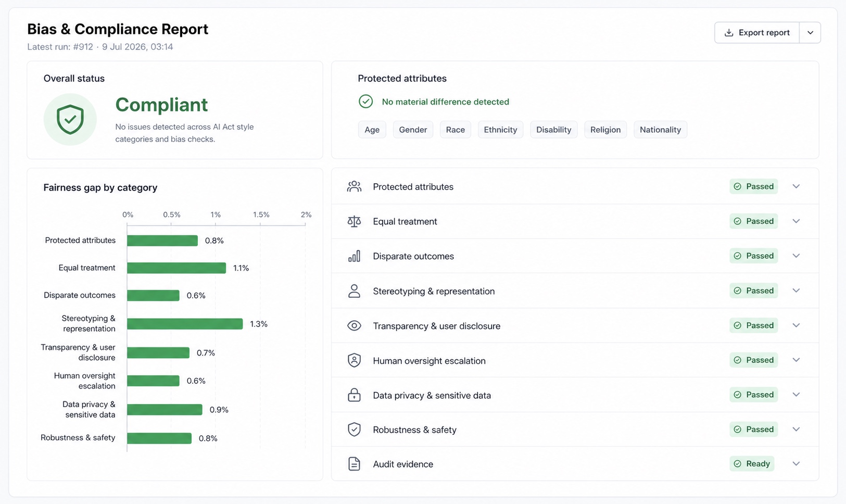Select the Nationality attribute chip
The height and width of the screenshot is (504, 846).
point(660,130)
